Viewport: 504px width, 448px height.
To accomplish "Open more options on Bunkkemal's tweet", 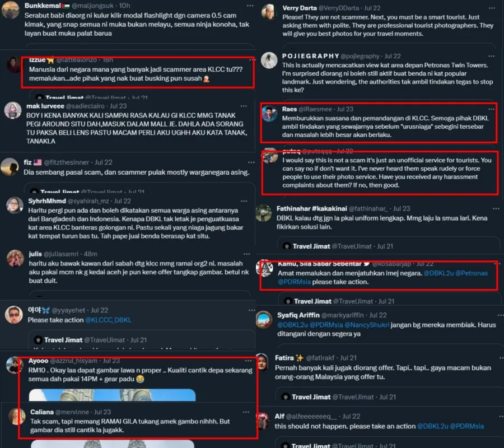I will click(x=250, y=6).
